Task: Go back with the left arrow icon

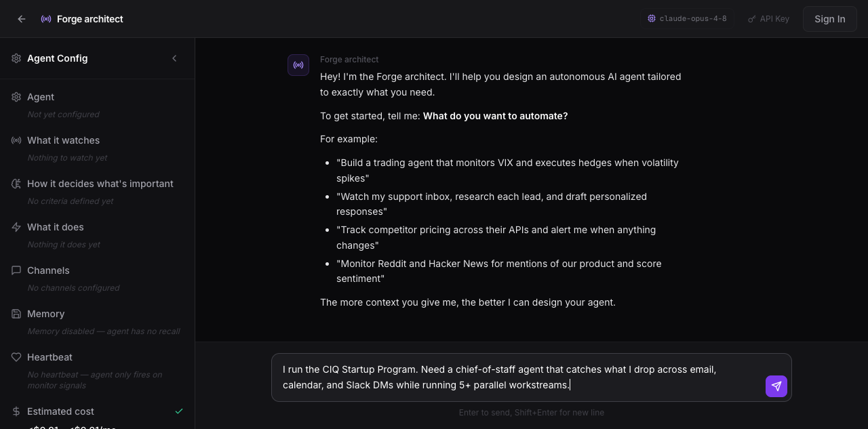Action: tap(22, 19)
